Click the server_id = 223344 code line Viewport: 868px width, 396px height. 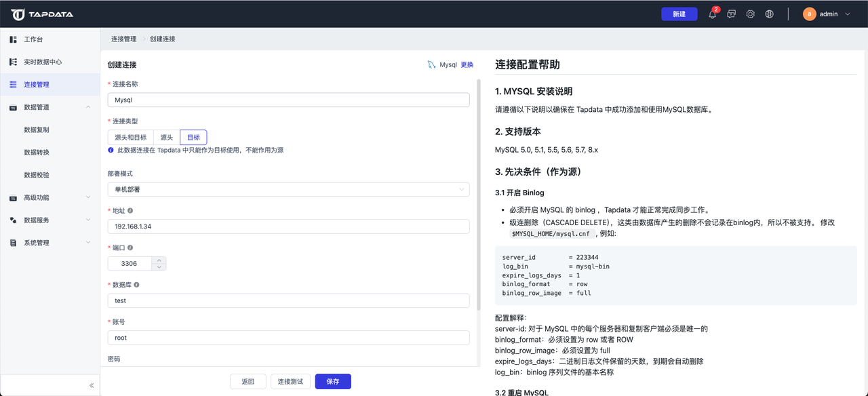click(x=550, y=258)
